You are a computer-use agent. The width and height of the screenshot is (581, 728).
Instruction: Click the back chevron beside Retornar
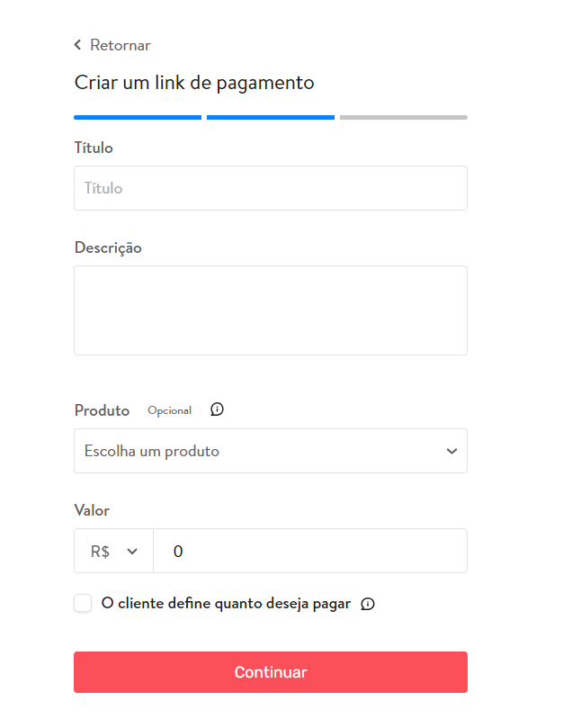click(77, 45)
